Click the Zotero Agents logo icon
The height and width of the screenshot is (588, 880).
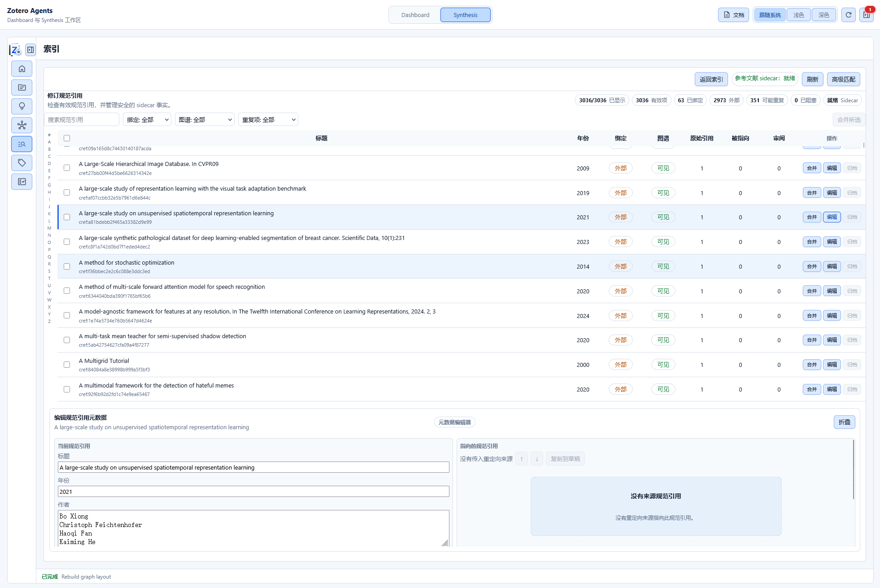point(16,50)
